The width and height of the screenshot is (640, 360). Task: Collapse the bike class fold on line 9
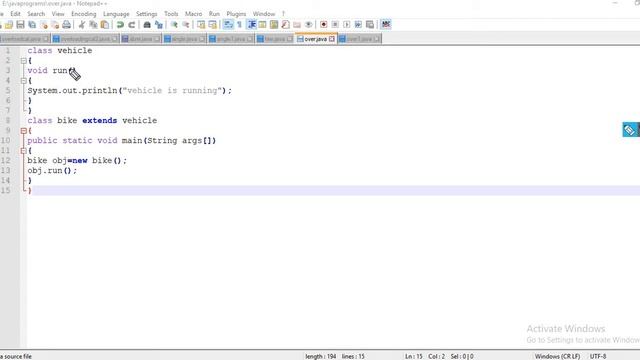pyautogui.click(x=24, y=131)
